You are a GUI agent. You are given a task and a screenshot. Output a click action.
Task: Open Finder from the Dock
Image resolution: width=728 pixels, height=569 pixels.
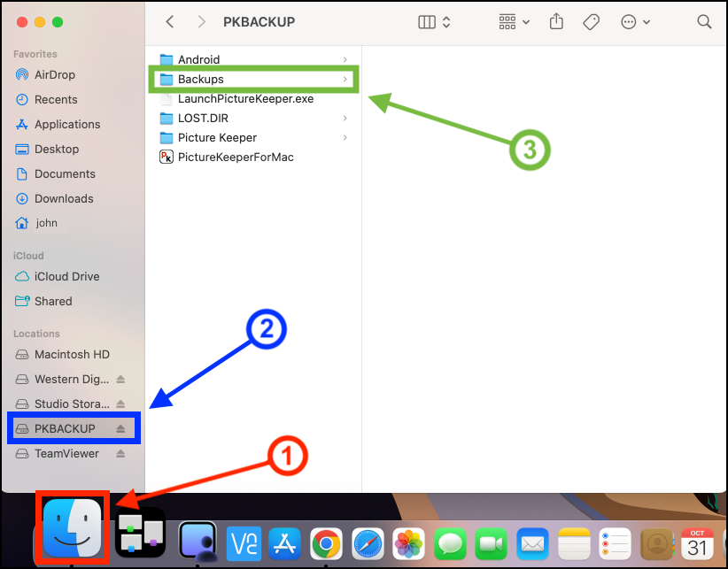(72, 528)
